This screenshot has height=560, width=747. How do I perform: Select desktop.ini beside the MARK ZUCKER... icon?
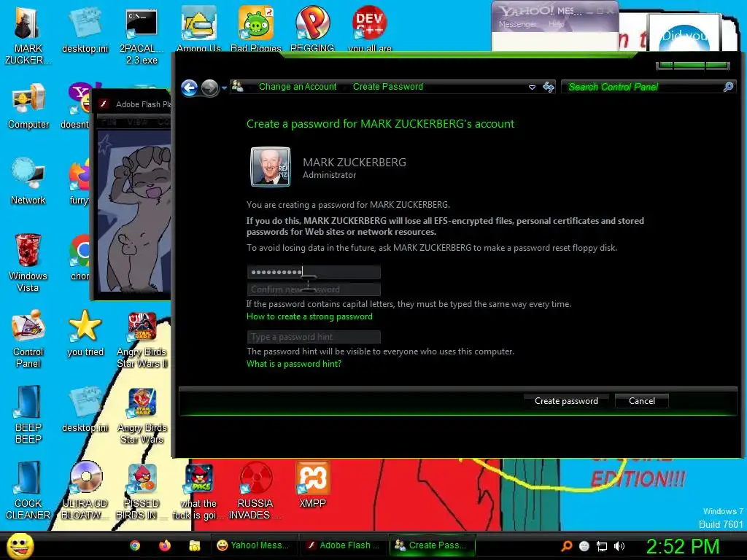[85, 30]
